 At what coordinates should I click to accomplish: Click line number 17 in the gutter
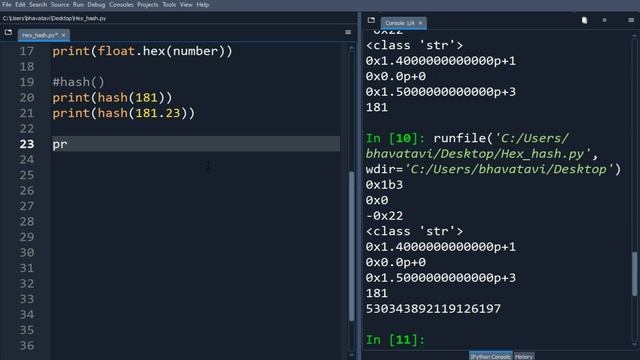(27, 51)
